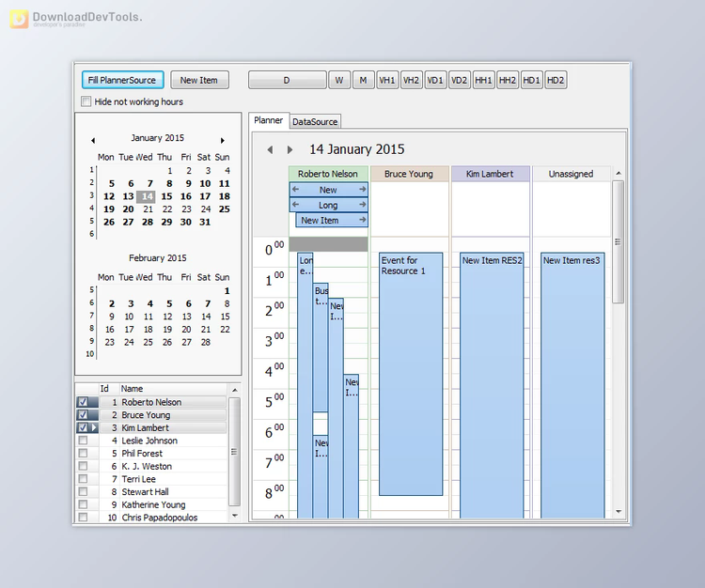This screenshot has height=588, width=705.
Task: Click planner vertical scrollbar thumb
Action: click(618, 241)
